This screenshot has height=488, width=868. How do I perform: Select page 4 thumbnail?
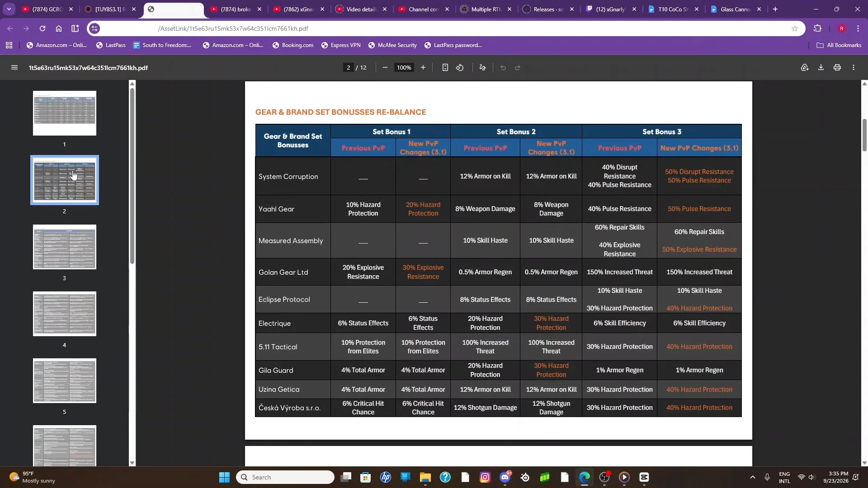65,314
